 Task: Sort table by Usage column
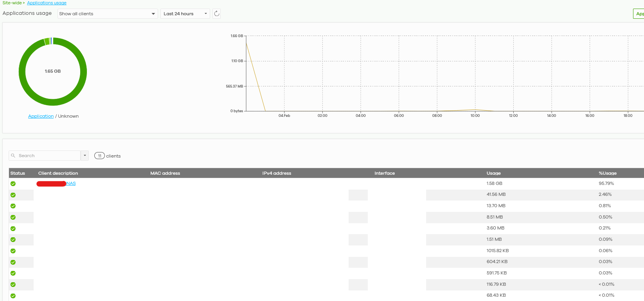(493, 173)
